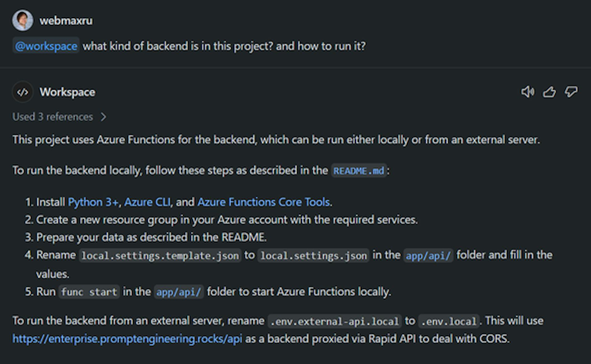
Task: Open the Python 3+ link
Action: pos(93,202)
